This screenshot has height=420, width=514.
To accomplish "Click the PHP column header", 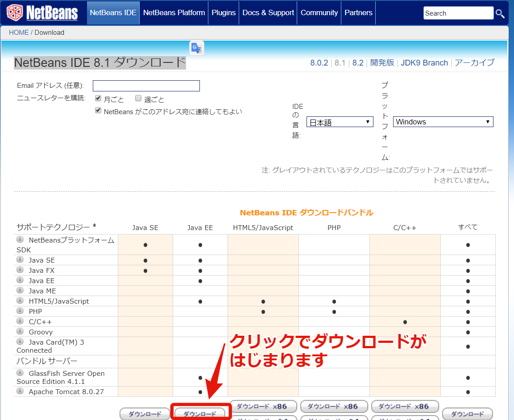I will point(334,228).
